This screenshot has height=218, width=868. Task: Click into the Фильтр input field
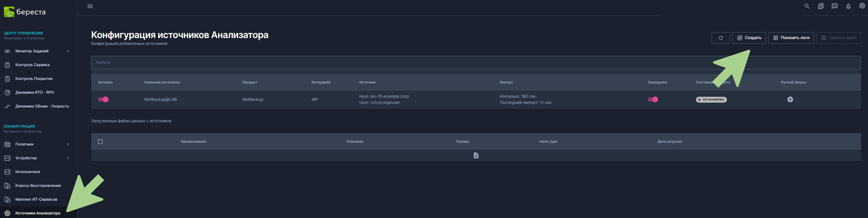[x=404, y=63]
